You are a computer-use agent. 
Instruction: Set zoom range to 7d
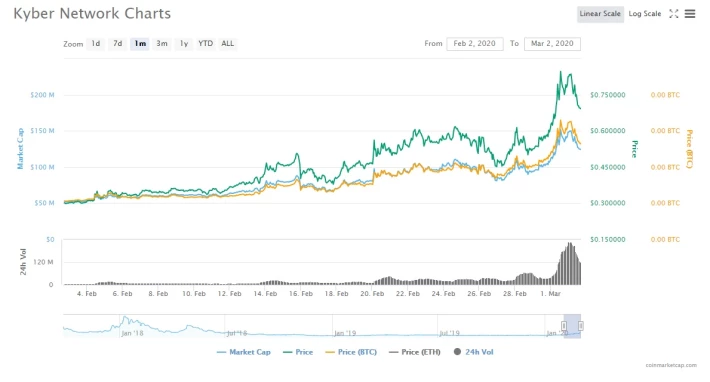click(118, 43)
